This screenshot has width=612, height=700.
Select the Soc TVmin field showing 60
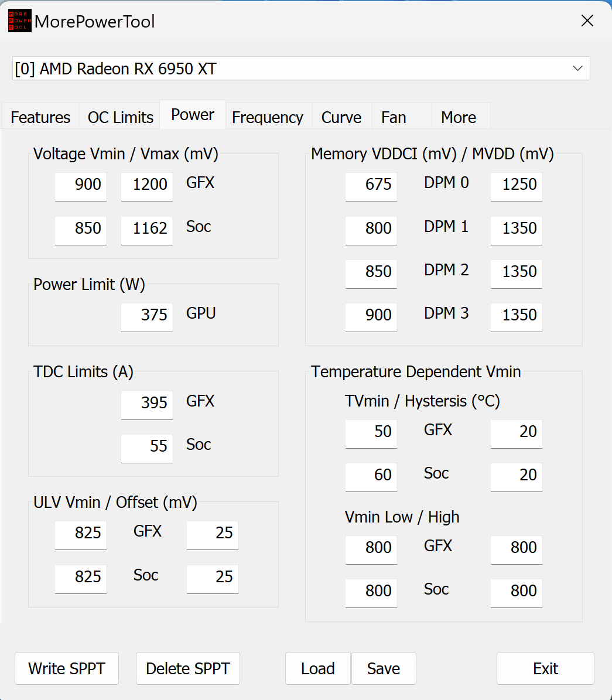click(x=371, y=477)
